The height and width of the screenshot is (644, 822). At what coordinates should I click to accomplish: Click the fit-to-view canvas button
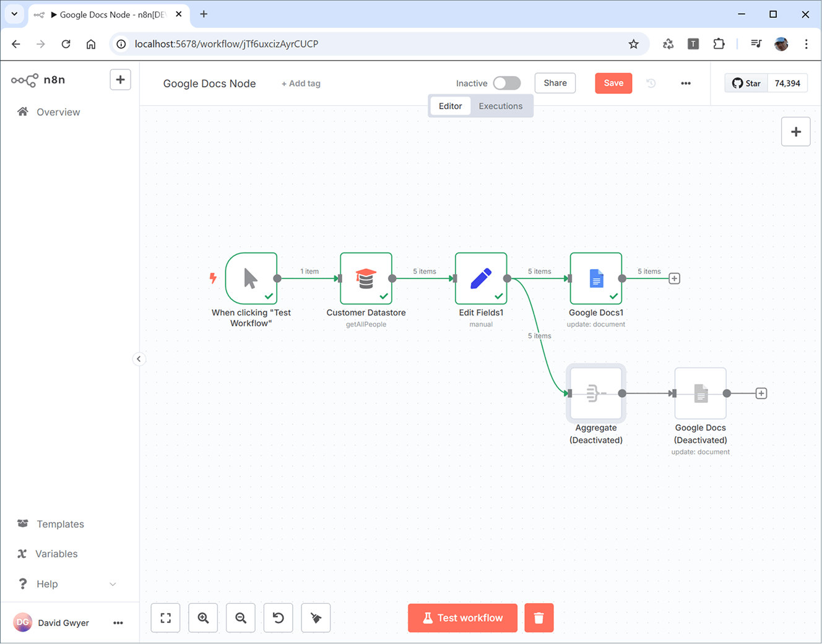point(165,618)
